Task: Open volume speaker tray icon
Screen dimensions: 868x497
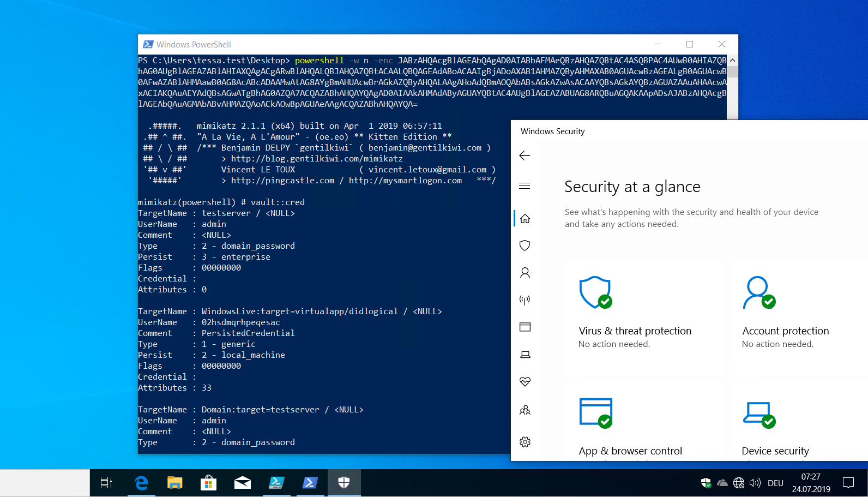Action: 755,483
